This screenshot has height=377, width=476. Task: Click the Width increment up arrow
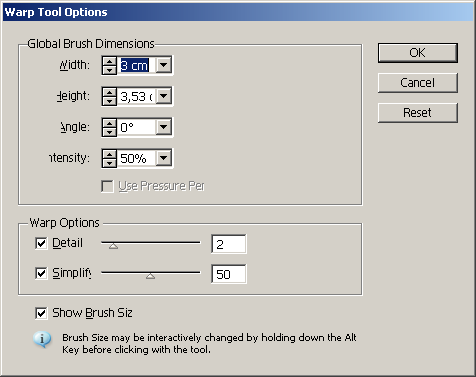point(109,61)
